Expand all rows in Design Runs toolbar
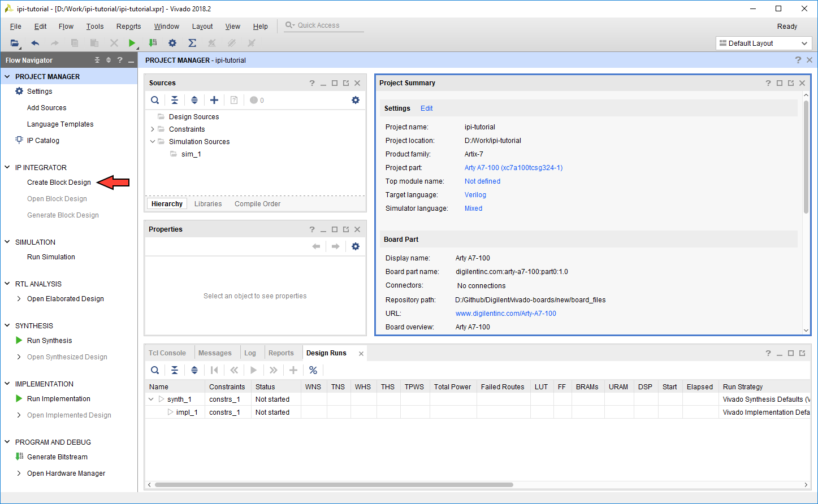Image resolution: width=818 pixels, height=504 pixels. pyautogui.click(x=194, y=370)
